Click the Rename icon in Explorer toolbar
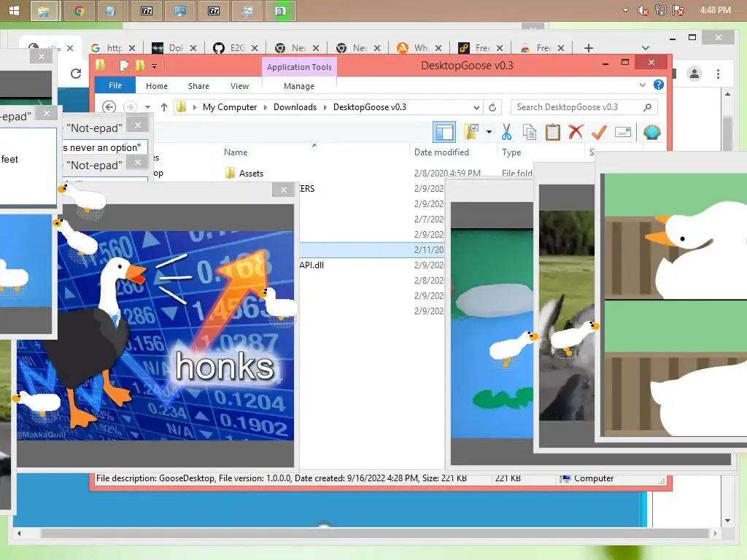The height and width of the screenshot is (560, 747). point(623,132)
